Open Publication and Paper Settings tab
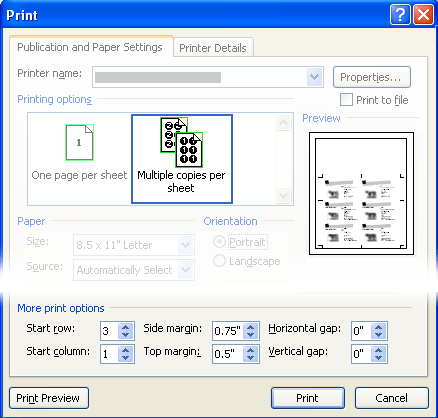The width and height of the screenshot is (438, 418). pos(90,47)
